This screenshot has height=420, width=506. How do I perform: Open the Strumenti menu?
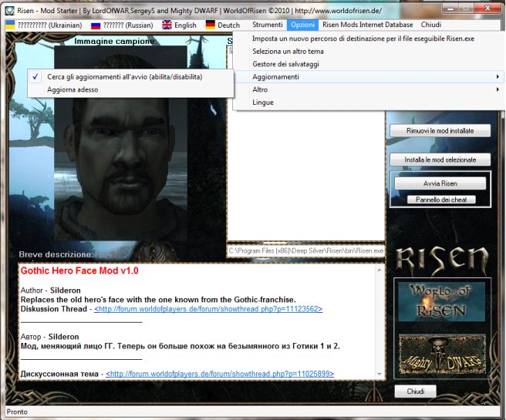coord(267,25)
